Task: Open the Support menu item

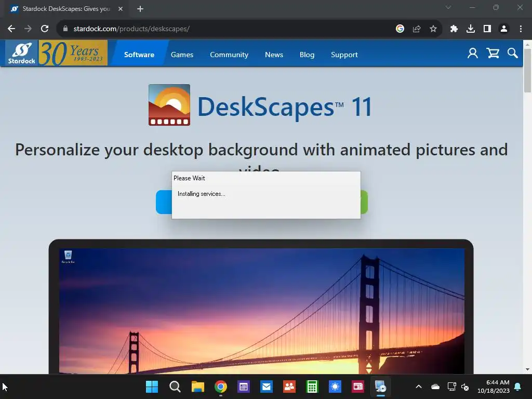Action: (344, 55)
